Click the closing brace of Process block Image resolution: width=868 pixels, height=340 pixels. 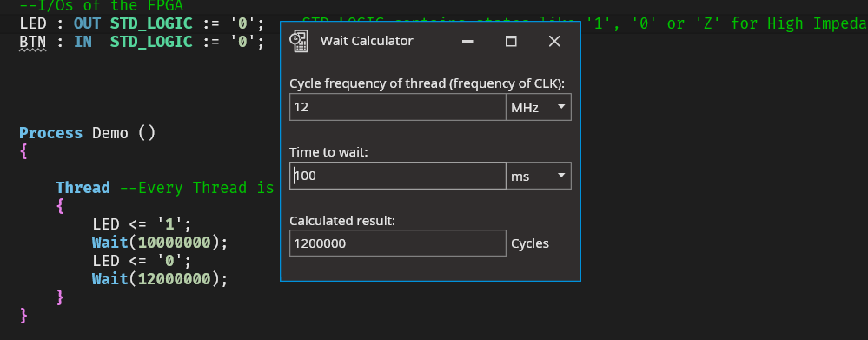(23, 316)
